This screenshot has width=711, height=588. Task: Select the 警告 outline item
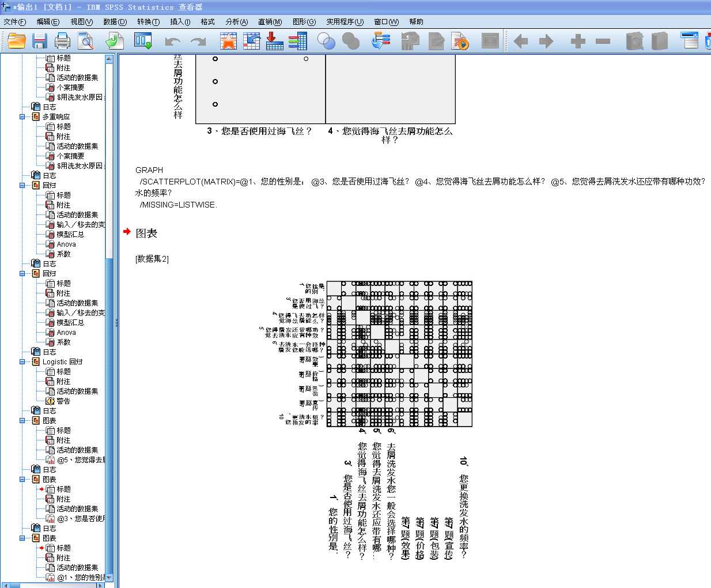63,401
